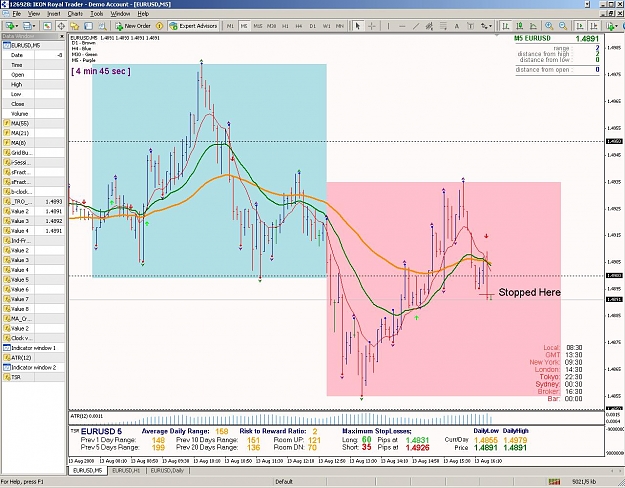Select the M30 timeframe button

tap(271, 26)
